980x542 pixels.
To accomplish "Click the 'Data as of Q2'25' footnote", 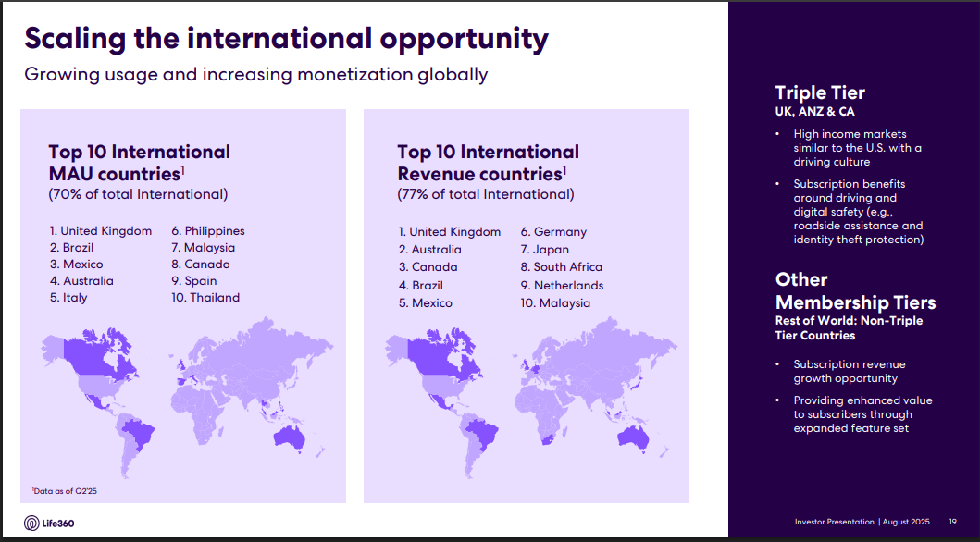I will [64, 491].
